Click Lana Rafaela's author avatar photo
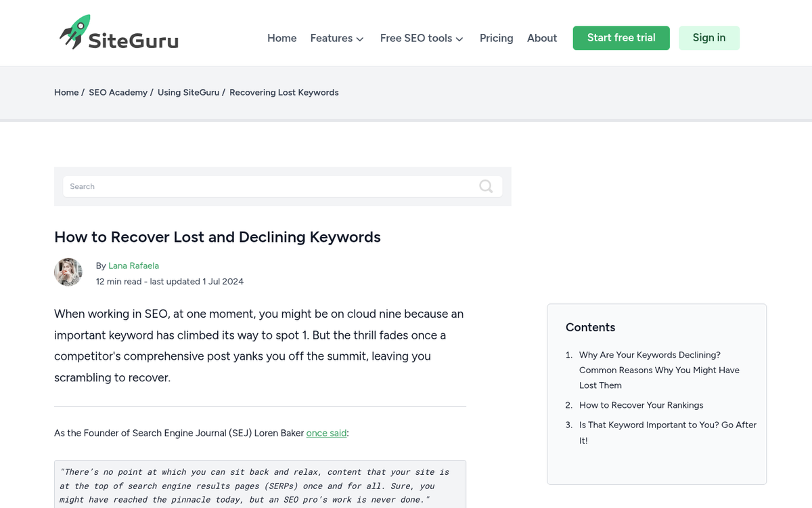The height and width of the screenshot is (508, 812). [x=68, y=272]
